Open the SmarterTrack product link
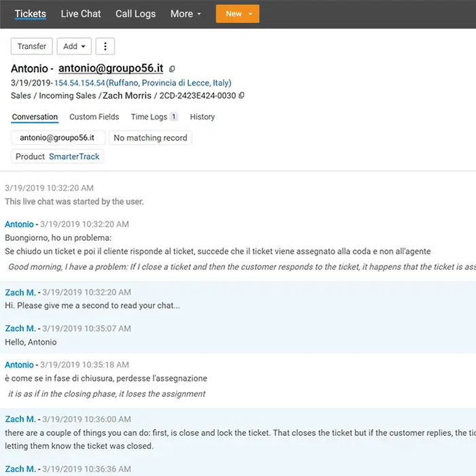 pyautogui.click(x=74, y=156)
